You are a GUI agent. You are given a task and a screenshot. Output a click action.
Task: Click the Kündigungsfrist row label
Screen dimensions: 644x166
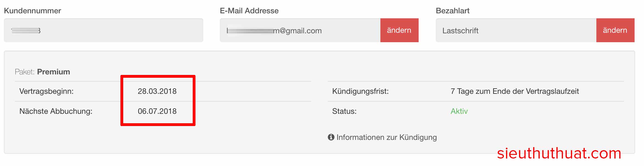pyautogui.click(x=360, y=91)
